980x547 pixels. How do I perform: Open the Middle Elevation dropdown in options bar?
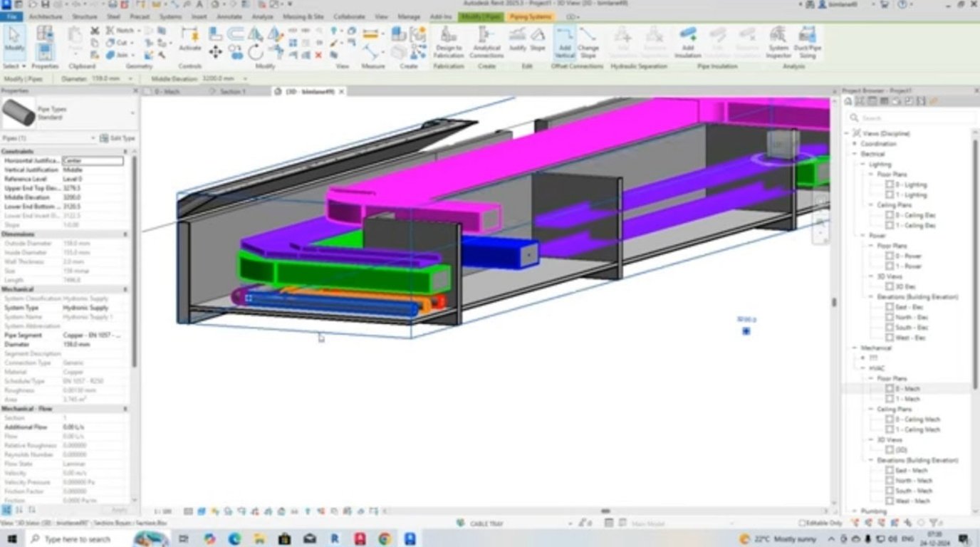245,78
